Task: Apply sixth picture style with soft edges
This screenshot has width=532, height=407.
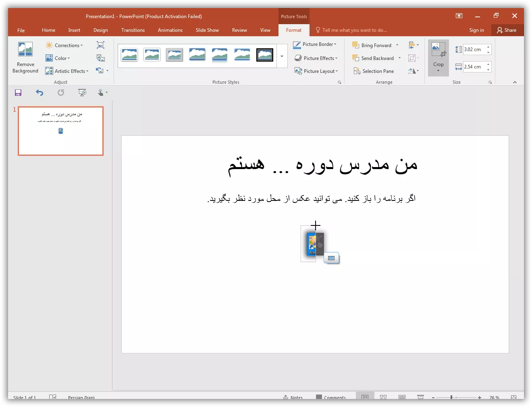Action: (242, 55)
